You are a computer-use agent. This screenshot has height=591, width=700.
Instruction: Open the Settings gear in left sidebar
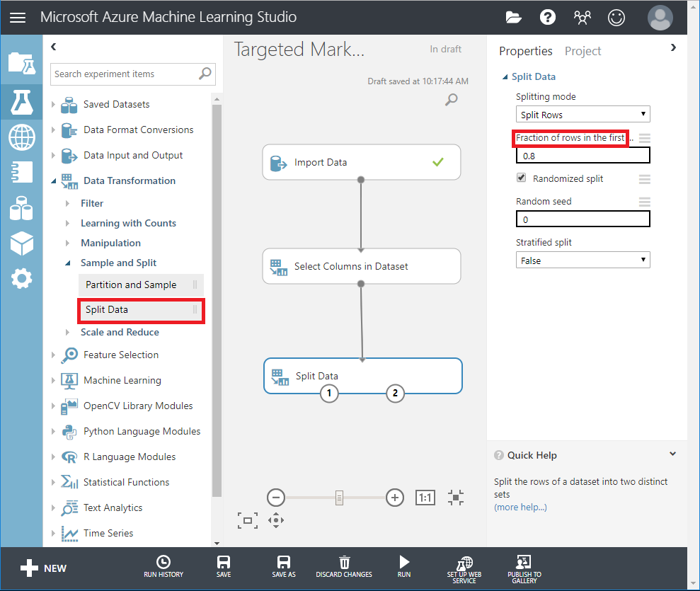(x=21, y=278)
